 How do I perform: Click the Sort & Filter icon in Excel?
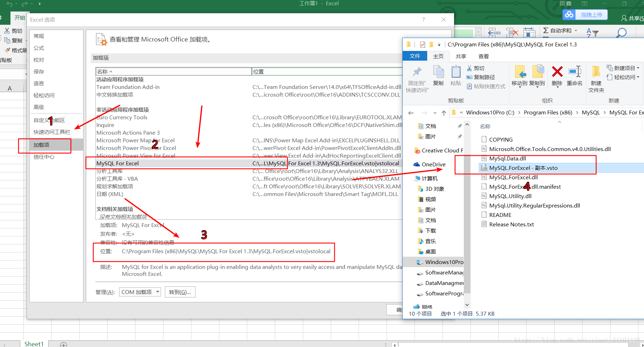[x=592, y=32]
